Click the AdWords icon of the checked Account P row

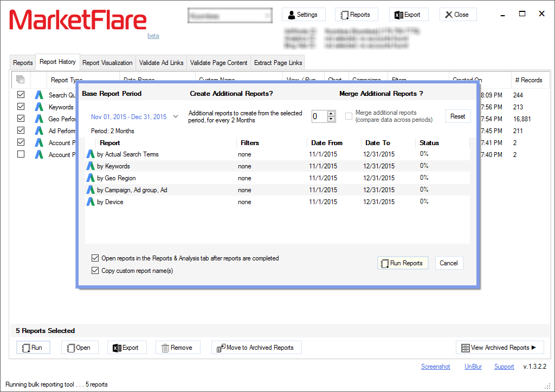coord(39,143)
